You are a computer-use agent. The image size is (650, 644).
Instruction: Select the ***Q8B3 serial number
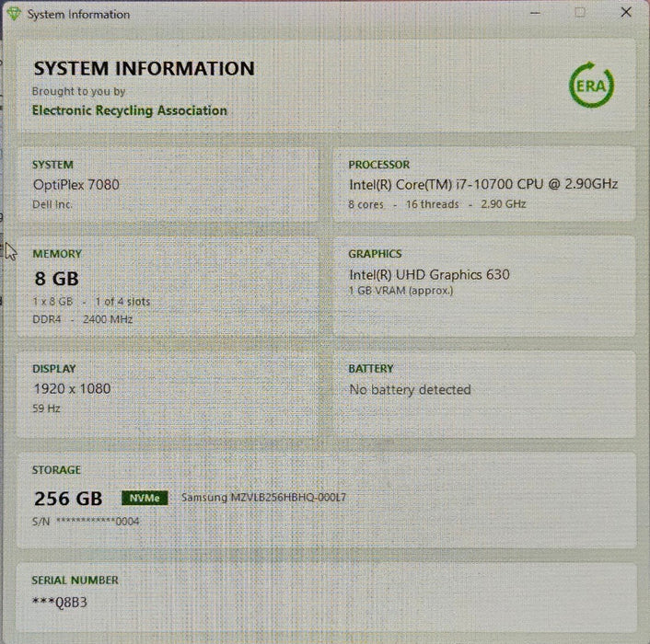coord(60,603)
